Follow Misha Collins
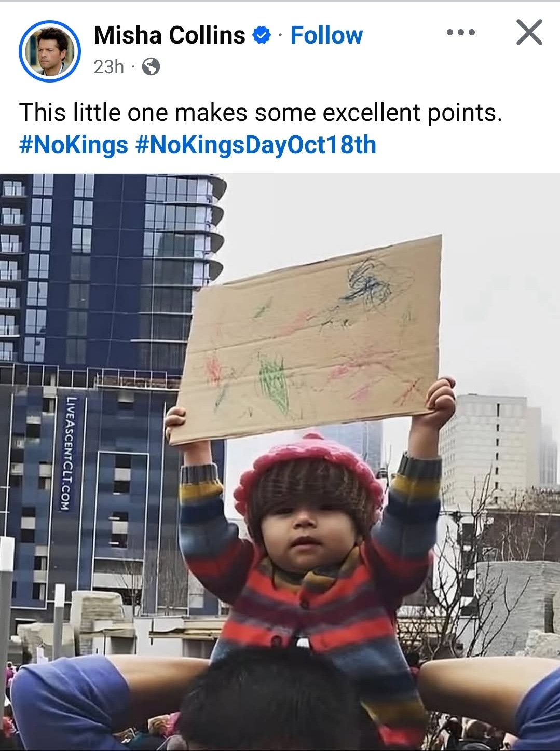 click(326, 35)
